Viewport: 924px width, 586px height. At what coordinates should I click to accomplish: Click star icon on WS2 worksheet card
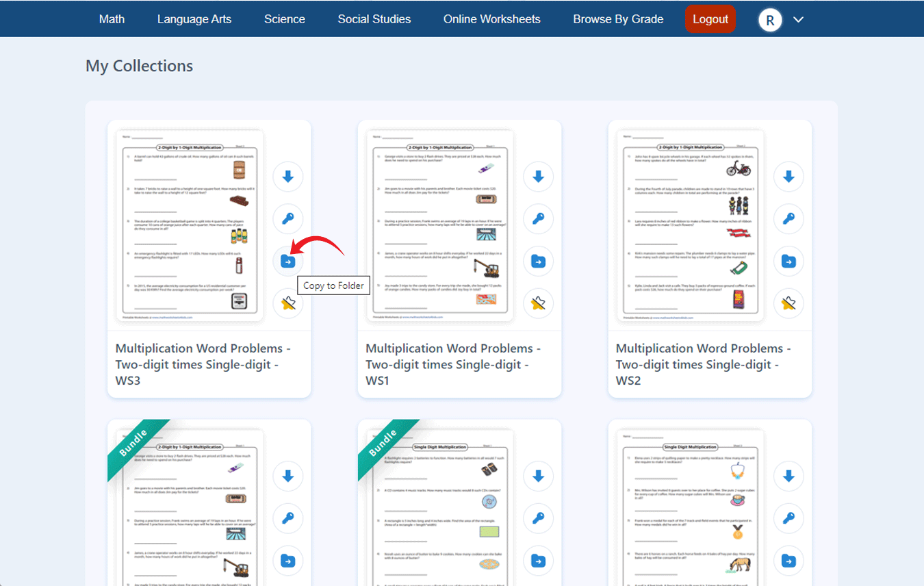click(x=789, y=303)
